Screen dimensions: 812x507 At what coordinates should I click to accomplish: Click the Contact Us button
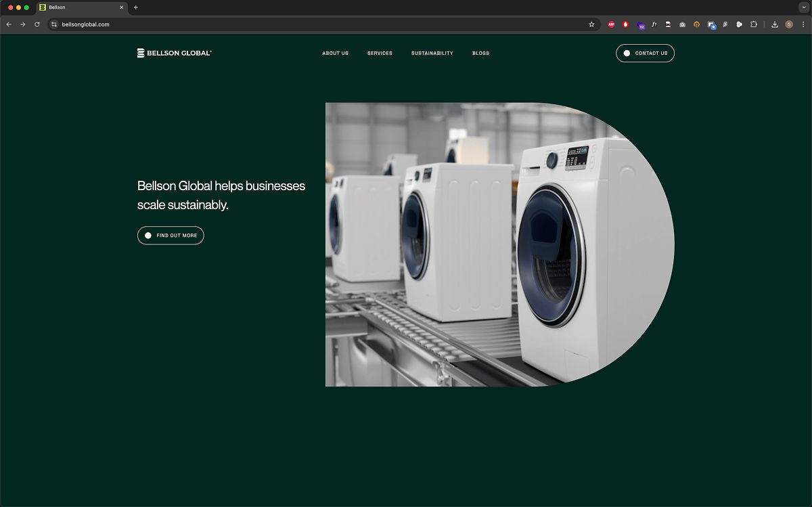[645, 53]
